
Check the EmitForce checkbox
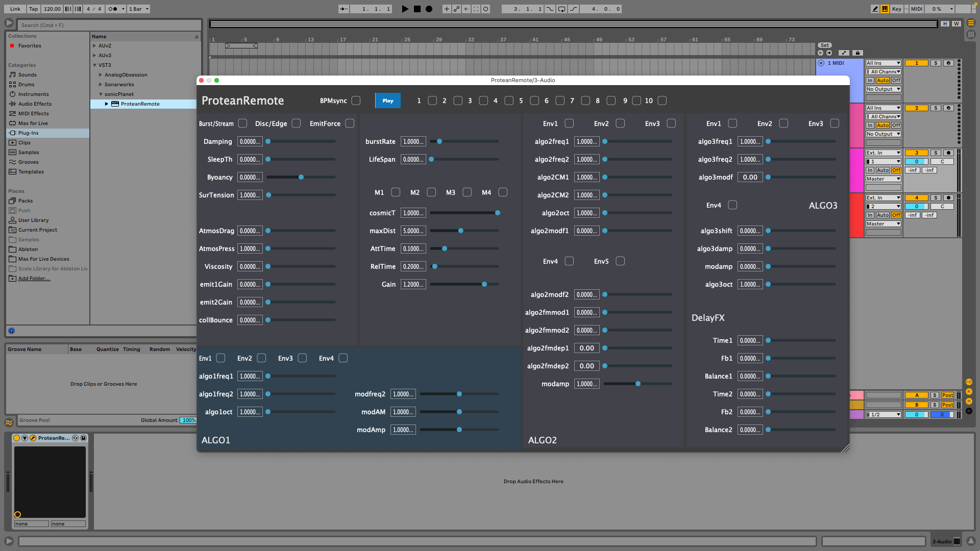click(350, 123)
